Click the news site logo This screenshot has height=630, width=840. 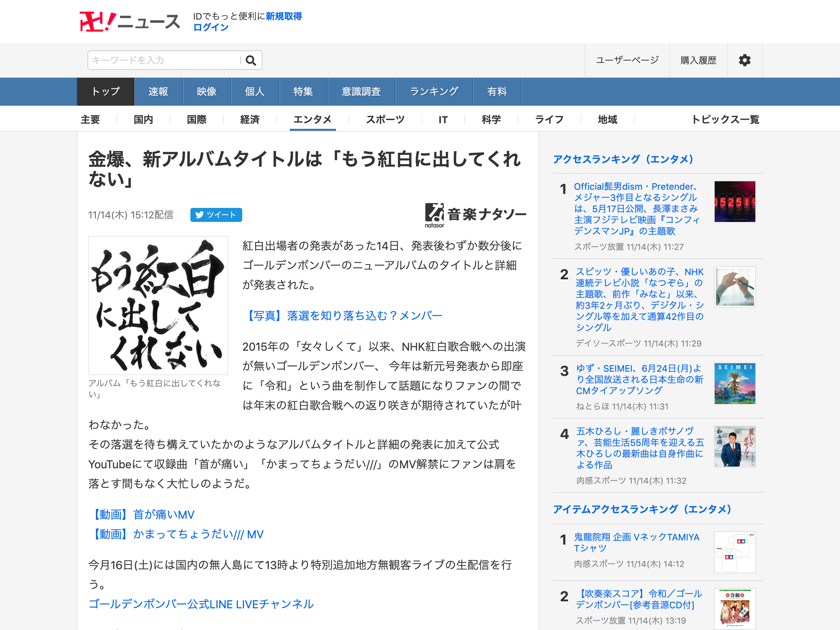tap(129, 22)
